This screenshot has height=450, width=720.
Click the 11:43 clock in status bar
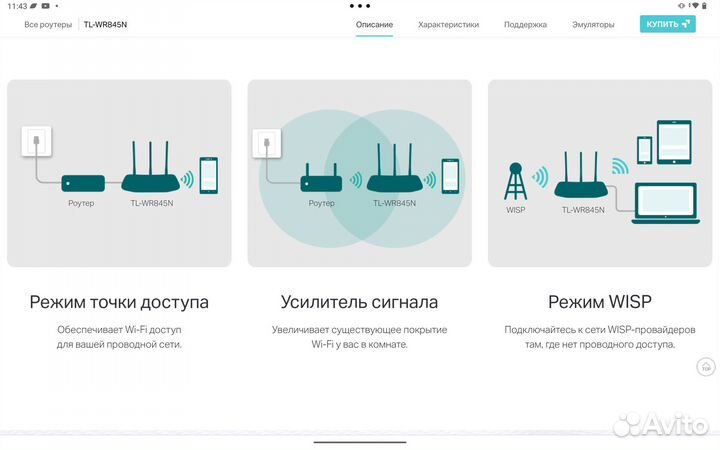[x=17, y=6]
